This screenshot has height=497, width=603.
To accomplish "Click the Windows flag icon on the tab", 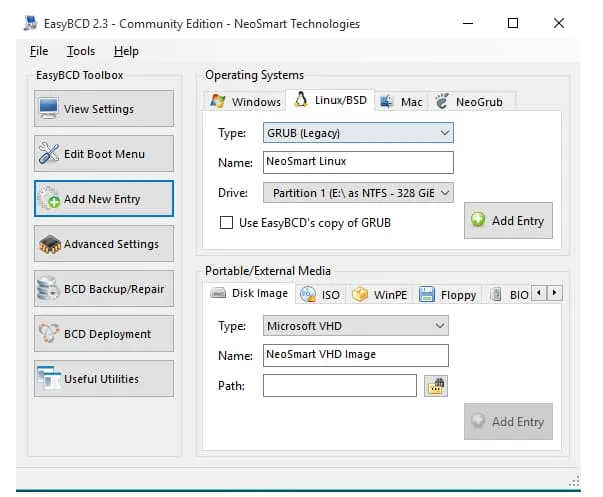I will pyautogui.click(x=218, y=101).
